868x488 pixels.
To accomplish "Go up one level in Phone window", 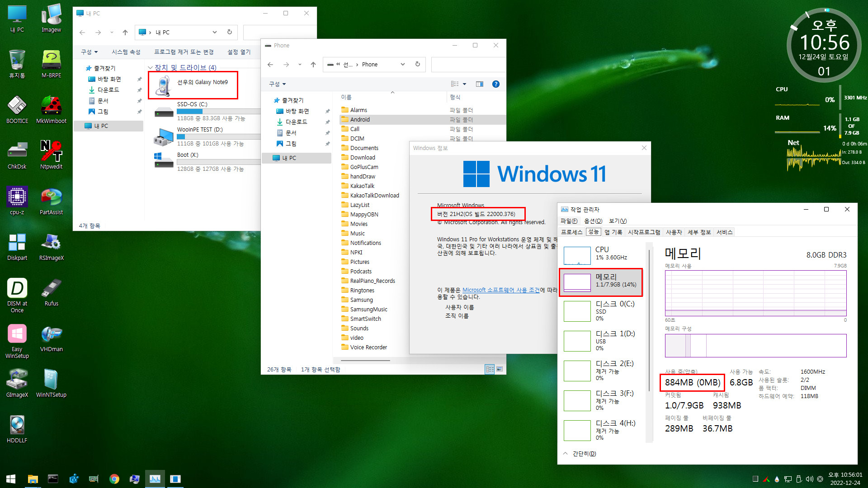I will coord(313,65).
